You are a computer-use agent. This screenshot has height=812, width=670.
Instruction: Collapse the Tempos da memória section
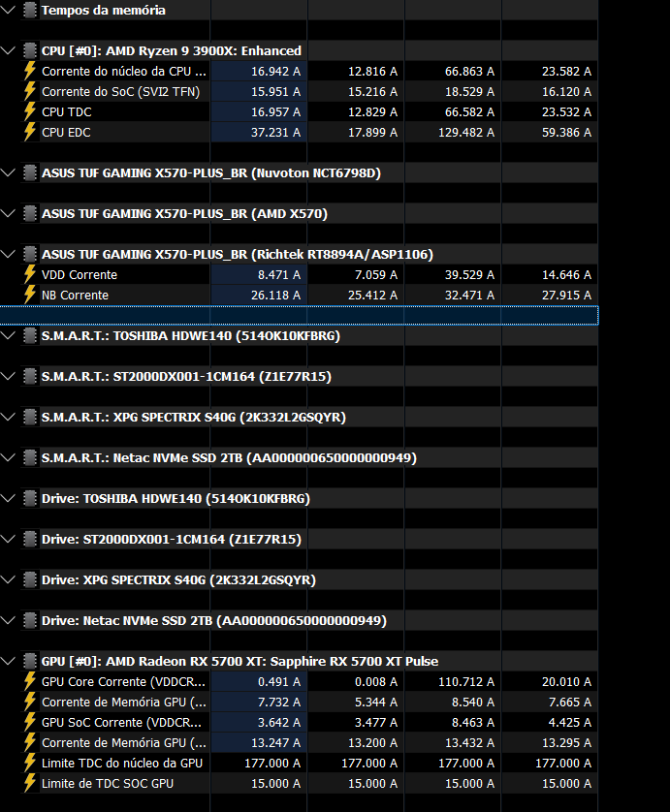coord(8,10)
